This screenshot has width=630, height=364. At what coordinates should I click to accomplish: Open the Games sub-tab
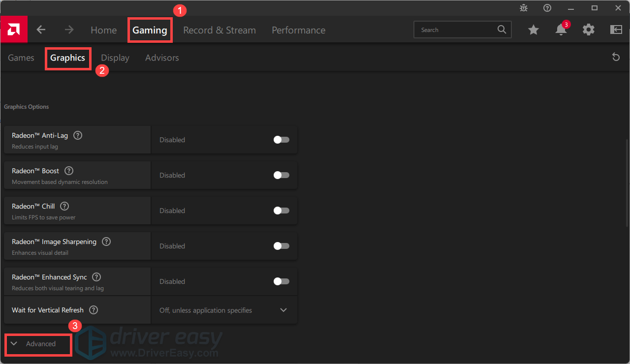tap(21, 58)
